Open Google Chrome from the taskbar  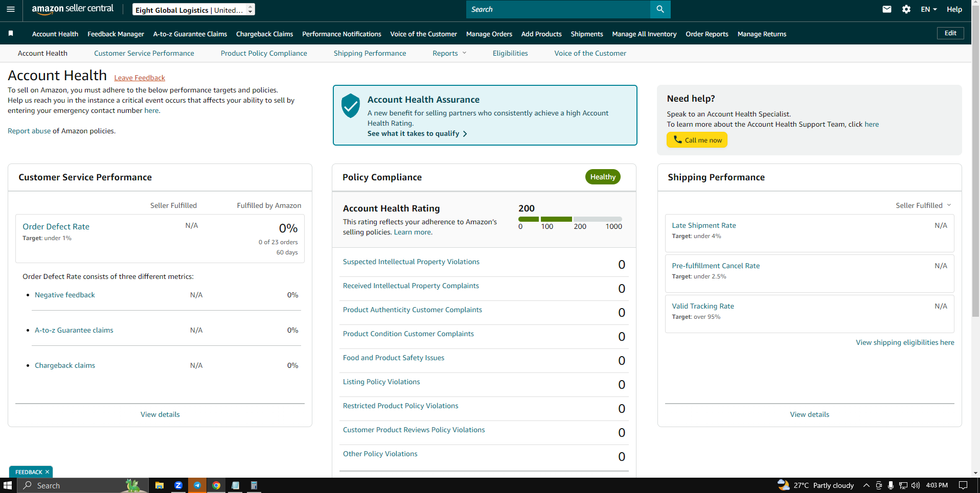[216, 485]
